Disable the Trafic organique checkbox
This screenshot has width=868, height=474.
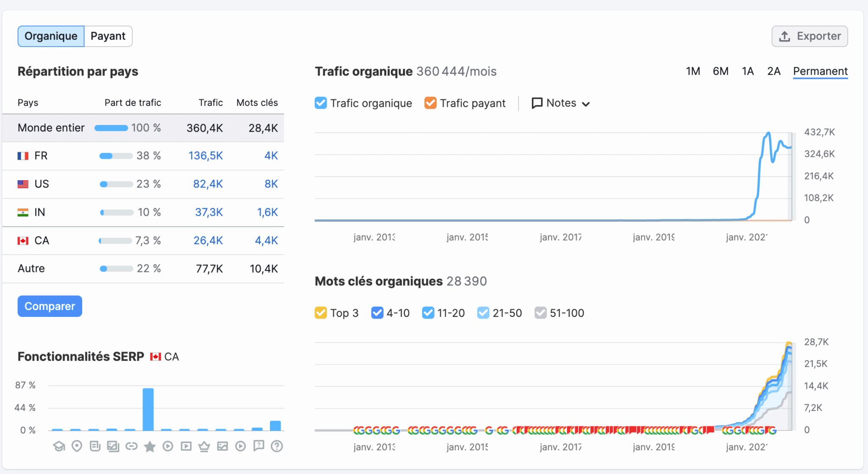[x=320, y=103]
